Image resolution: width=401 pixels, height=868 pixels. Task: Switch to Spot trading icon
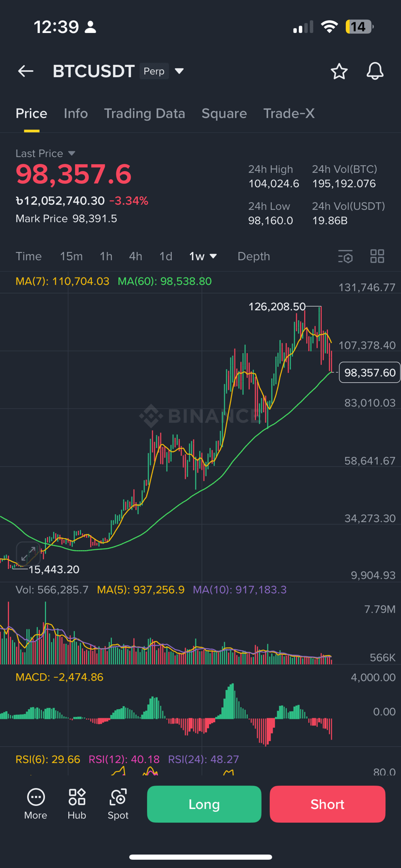click(118, 797)
